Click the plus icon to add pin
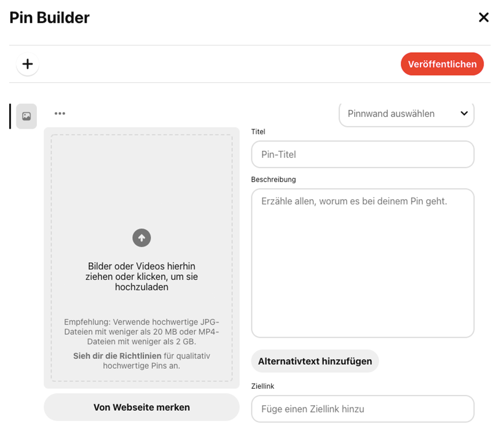 [28, 64]
